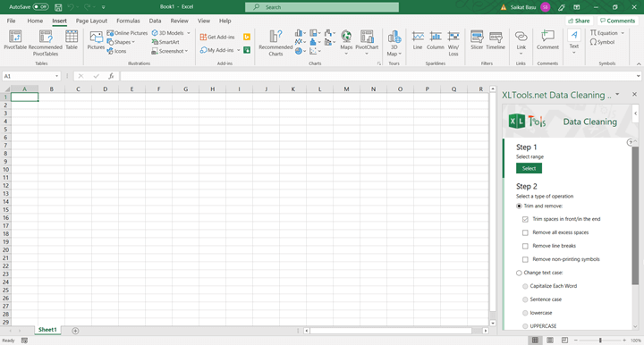Click zoom out minus button
644x345 pixels.
click(576, 340)
